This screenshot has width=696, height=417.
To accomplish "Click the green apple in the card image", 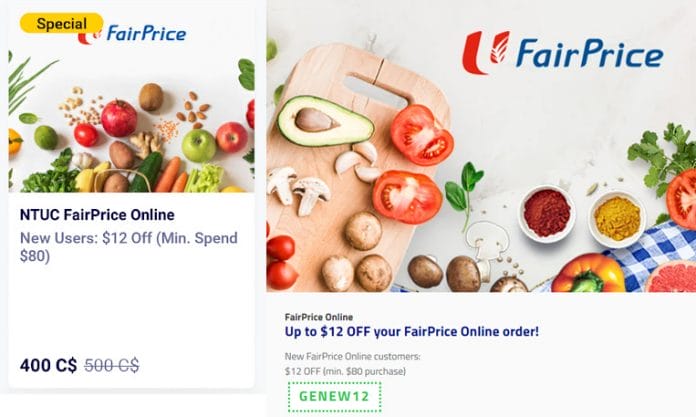I will pyautogui.click(x=198, y=146).
